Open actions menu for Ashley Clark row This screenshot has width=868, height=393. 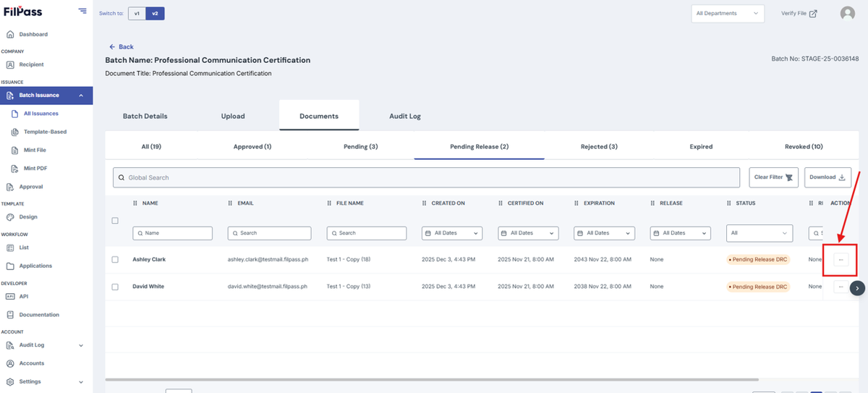coord(841,260)
